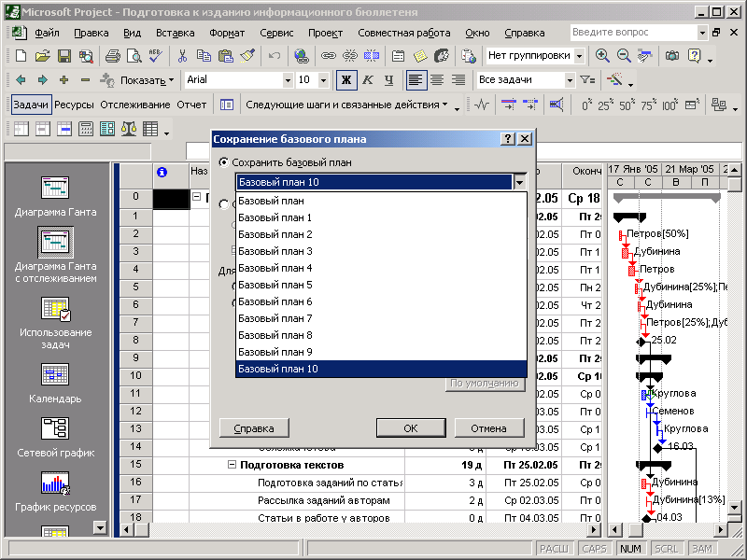Open the Все задачи filter dropdown
Viewport: 747px width, 560px height.
click(x=570, y=80)
